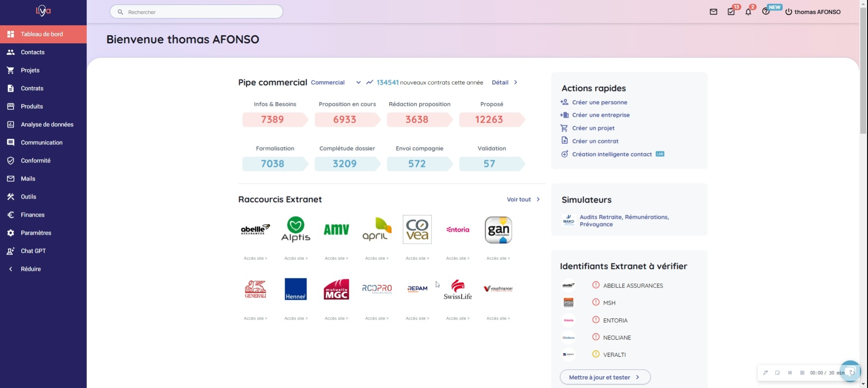Image resolution: width=868 pixels, height=388 pixels.
Task: Click the Rechercher search field
Action: pos(197,12)
